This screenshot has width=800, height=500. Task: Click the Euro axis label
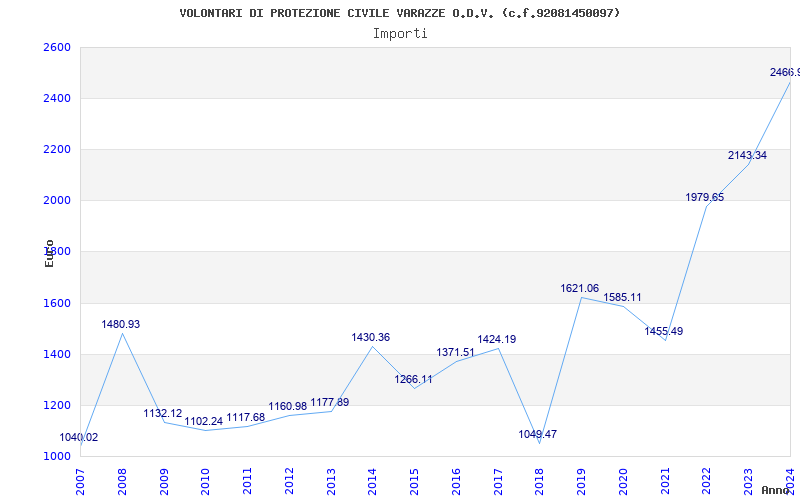[49, 254]
